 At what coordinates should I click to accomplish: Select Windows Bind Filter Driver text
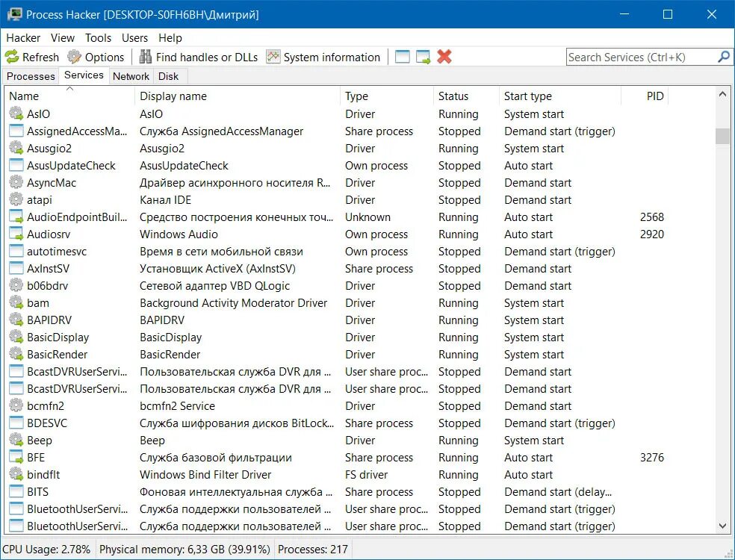pos(205,474)
